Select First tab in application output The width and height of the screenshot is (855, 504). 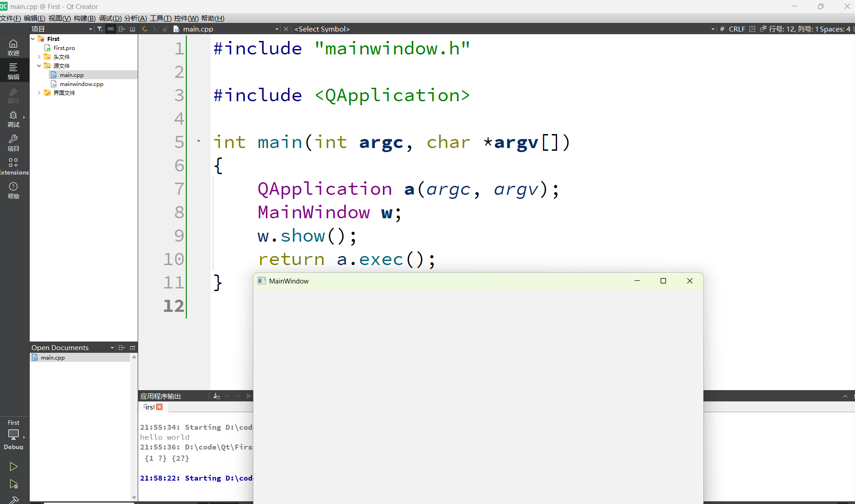click(x=148, y=407)
